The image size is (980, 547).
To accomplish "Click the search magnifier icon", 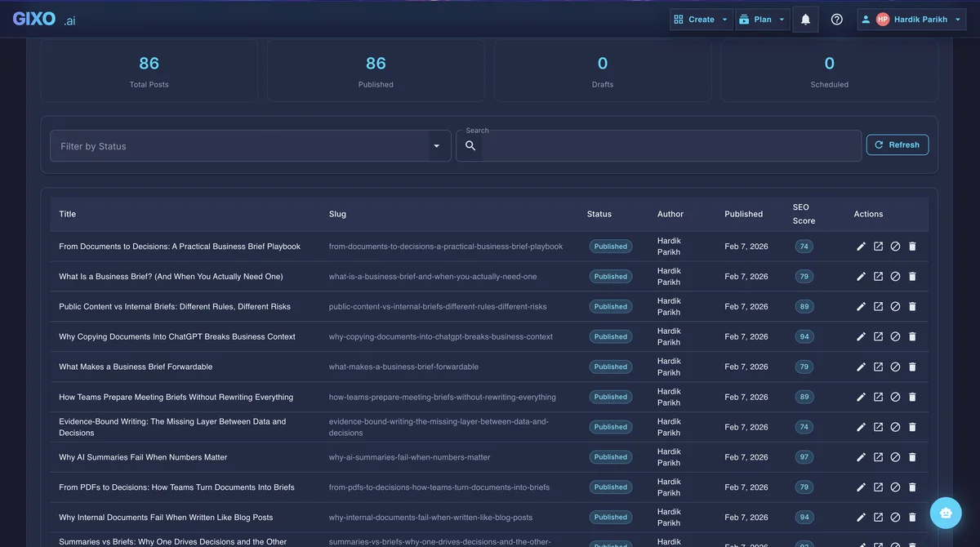I will click(470, 145).
